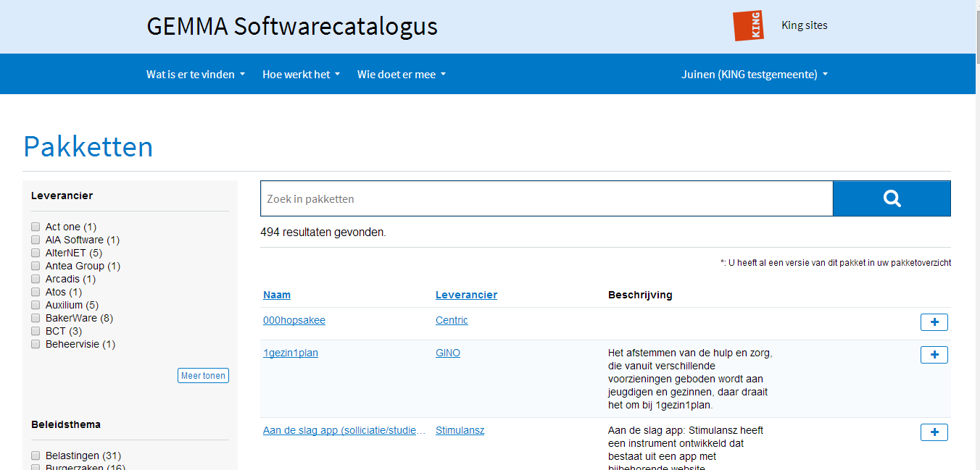Click the Beschrijving column header

[x=640, y=295]
